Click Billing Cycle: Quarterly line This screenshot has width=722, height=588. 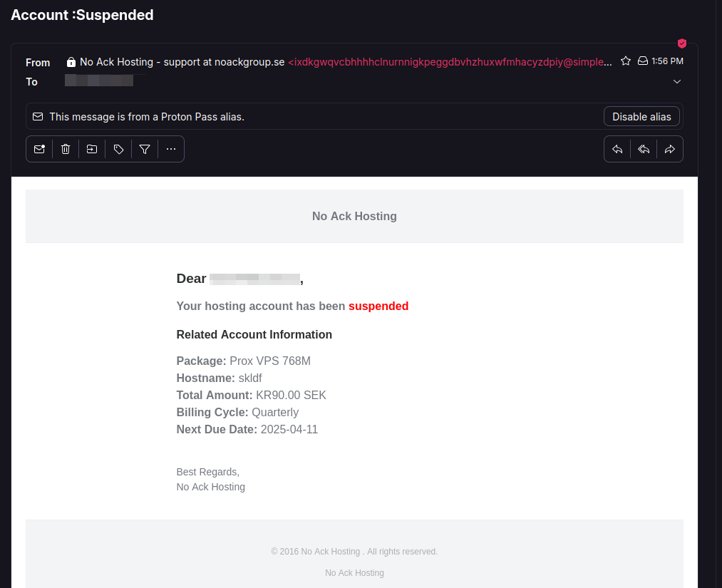pyautogui.click(x=237, y=412)
